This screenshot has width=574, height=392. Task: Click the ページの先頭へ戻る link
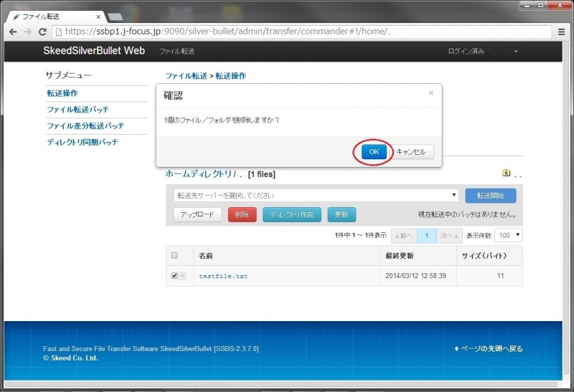pyautogui.click(x=488, y=349)
